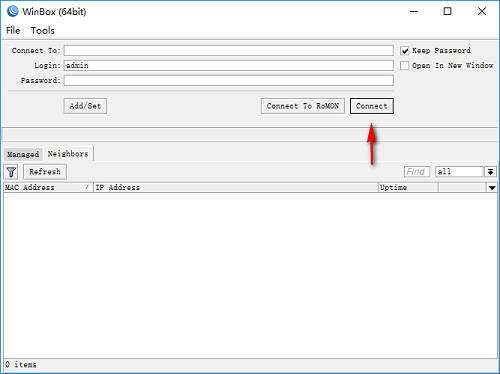This screenshot has width=500, height=374.
Task: Open the File menu
Action: [13, 31]
